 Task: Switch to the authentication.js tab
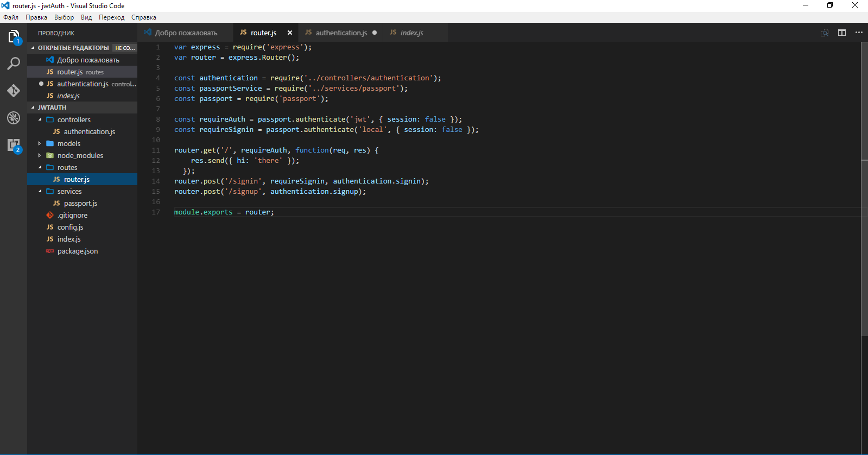coord(340,33)
